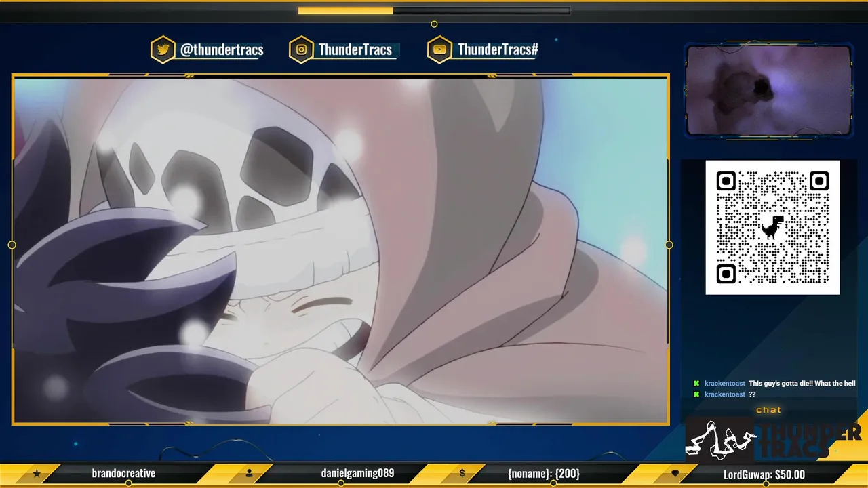The width and height of the screenshot is (868, 488).
Task: Click the QR code image
Action: coord(772,227)
